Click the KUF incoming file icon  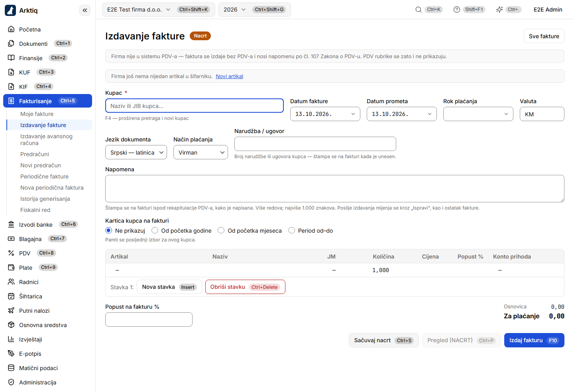tap(11, 72)
